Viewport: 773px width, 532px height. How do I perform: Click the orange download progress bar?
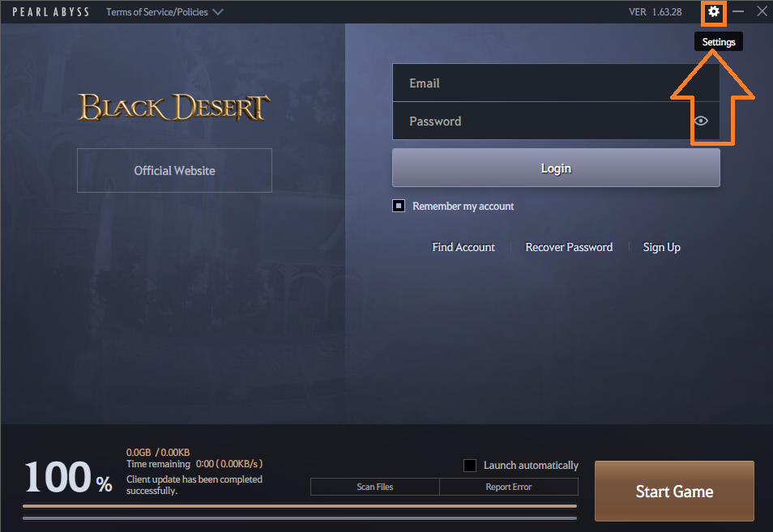(300, 506)
